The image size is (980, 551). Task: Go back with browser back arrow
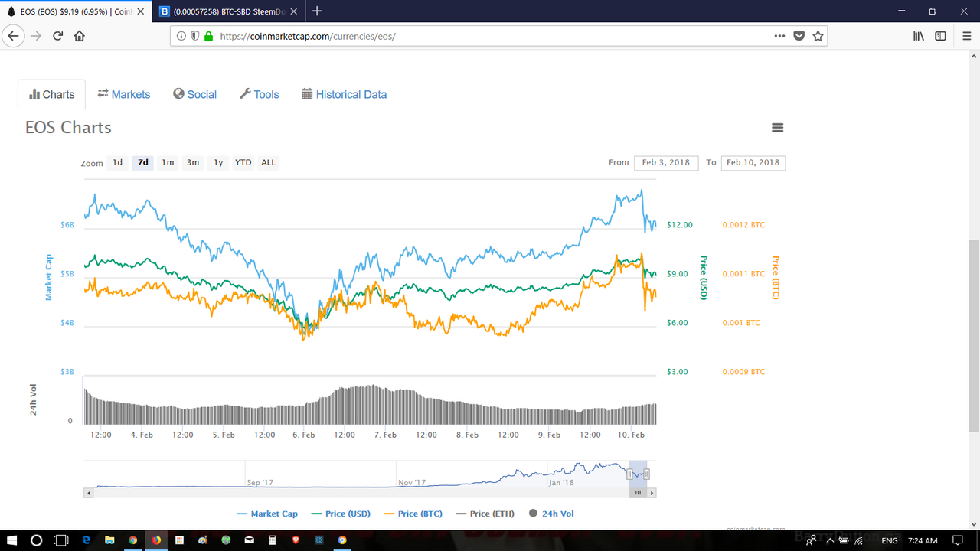pos(12,36)
